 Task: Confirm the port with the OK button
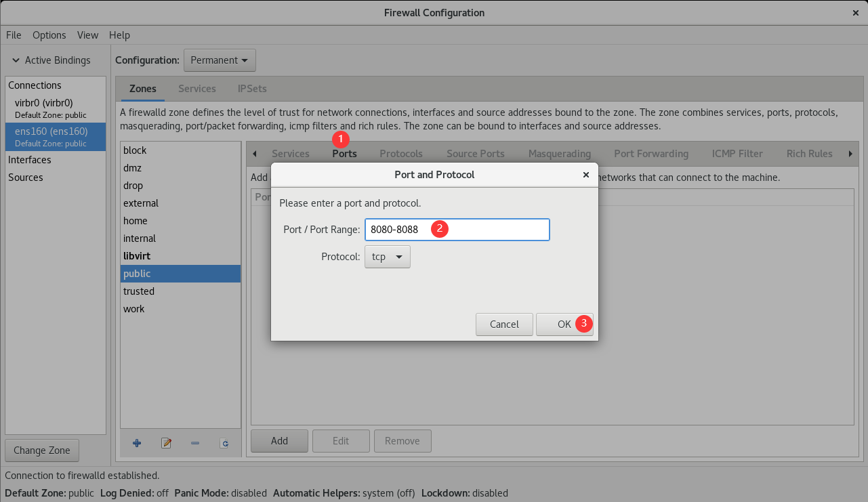point(564,325)
